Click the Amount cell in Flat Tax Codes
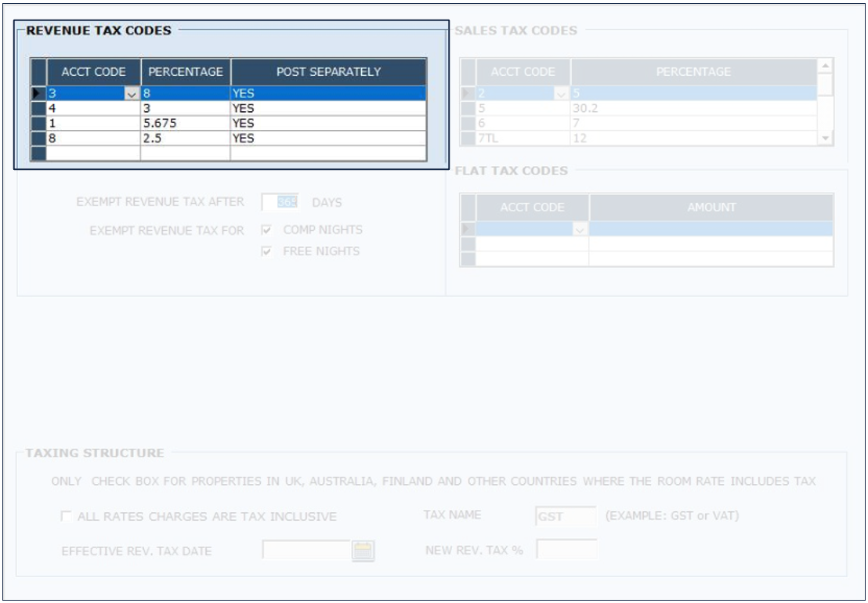The height and width of the screenshot is (603, 868). [x=711, y=229]
